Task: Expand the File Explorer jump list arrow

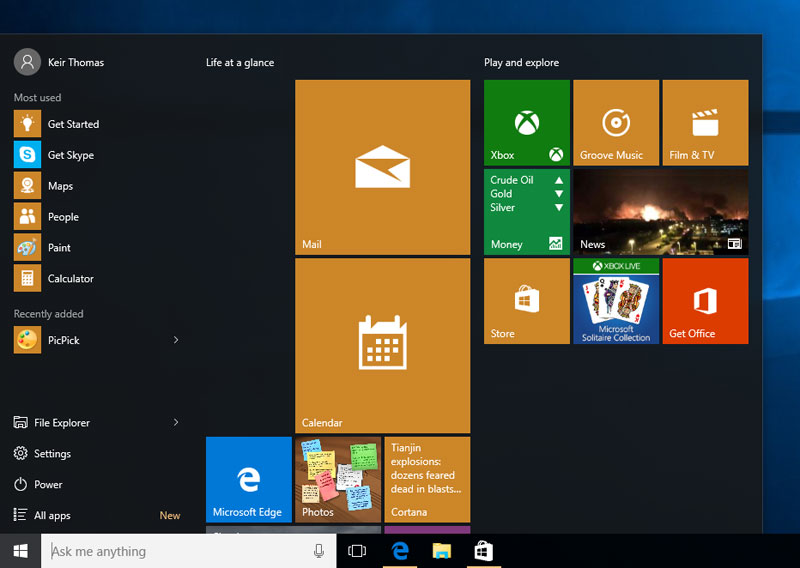Action: (176, 422)
